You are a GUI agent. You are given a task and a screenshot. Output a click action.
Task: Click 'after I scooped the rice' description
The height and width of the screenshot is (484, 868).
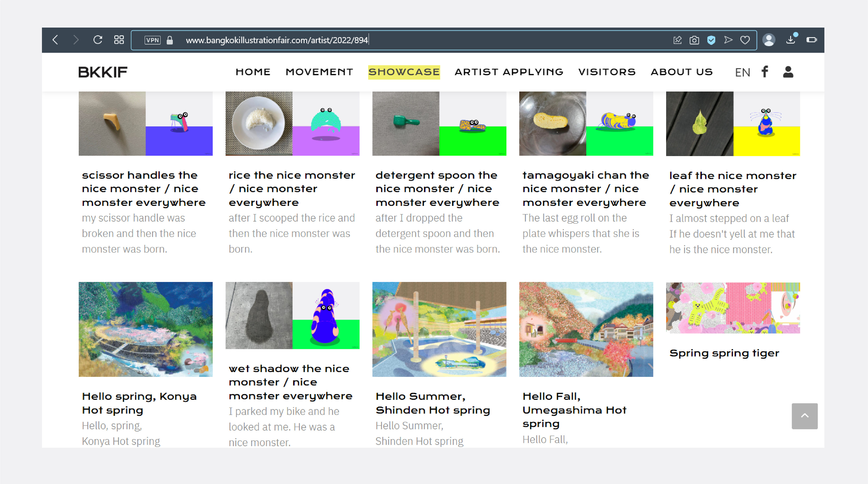pyautogui.click(x=291, y=234)
